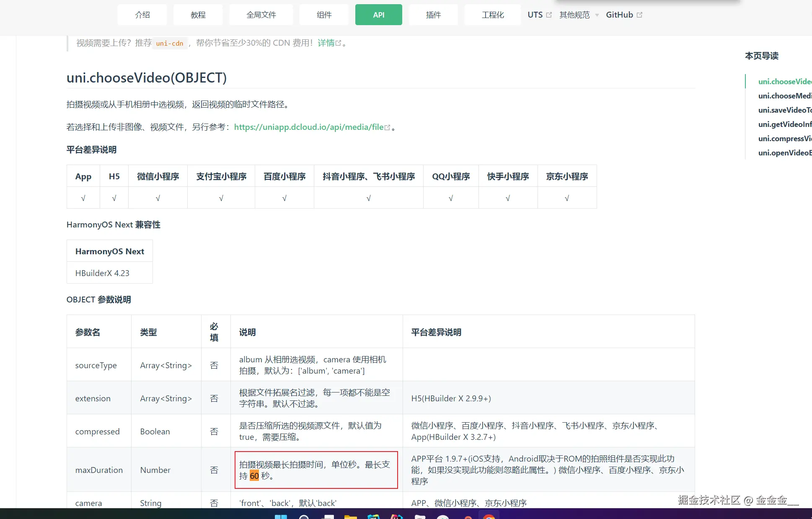Image resolution: width=812 pixels, height=519 pixels.
Task: Select the 插件 navigation tab
Action: (433, 15)
